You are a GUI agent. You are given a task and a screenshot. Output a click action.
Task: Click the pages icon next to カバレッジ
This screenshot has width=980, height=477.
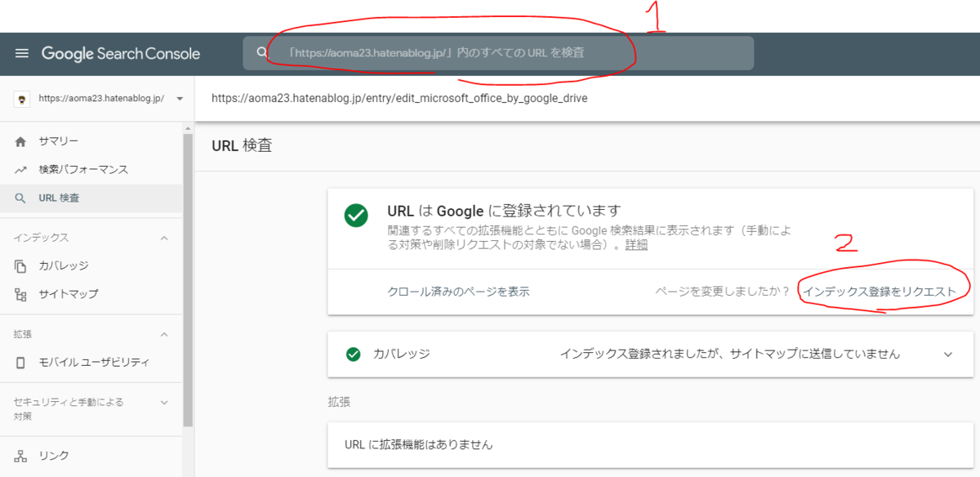click(x=21, y=266)
